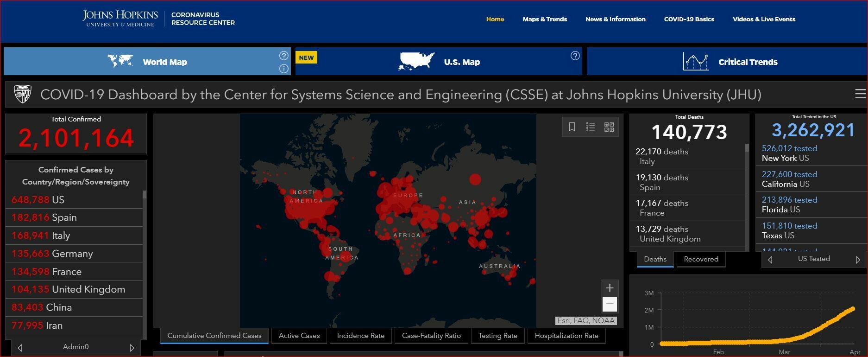Click the World Map info icon
Image resolution: width=868 pixels, height=357 pixels.
tap(284, 69)
